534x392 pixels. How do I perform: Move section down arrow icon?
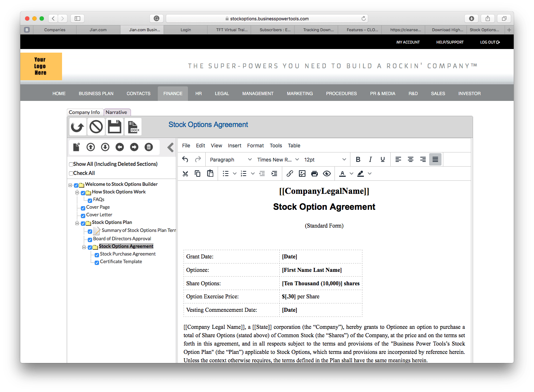pyautogui.click(x=105, y=147)
